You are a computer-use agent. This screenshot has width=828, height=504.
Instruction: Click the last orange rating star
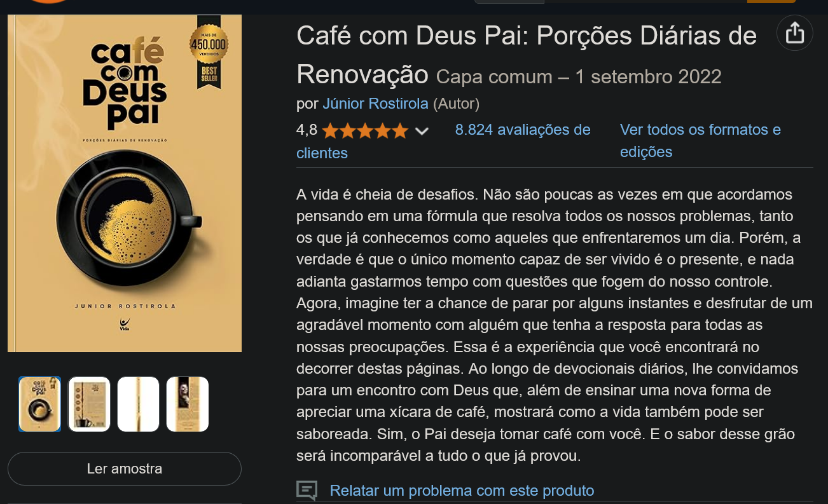tap(399, 132)
